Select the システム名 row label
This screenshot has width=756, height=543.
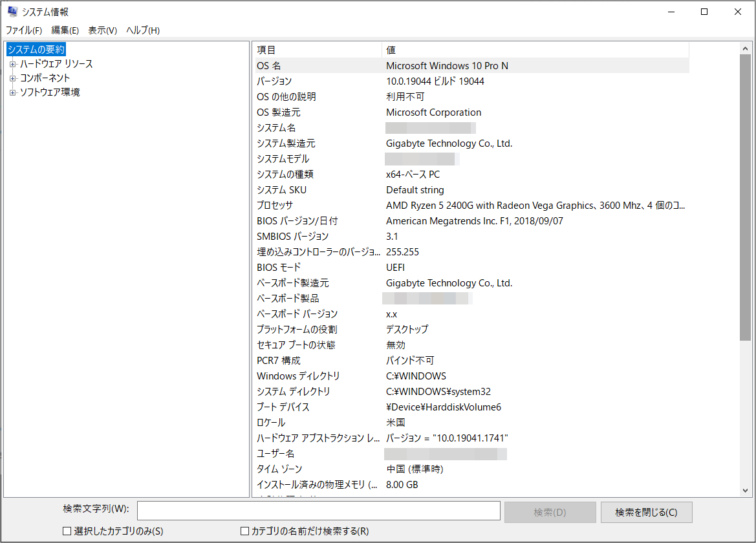point(276,128)
